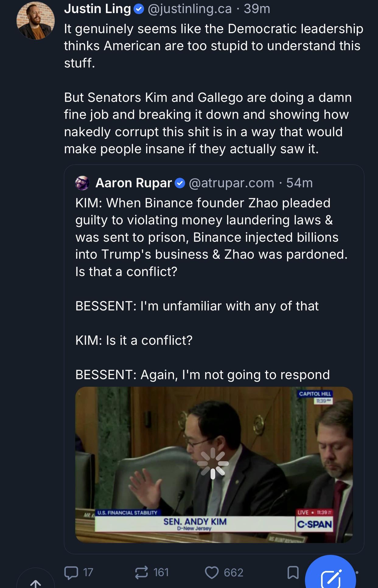Tap Justin Ling's blue verified badge
Viewport: 378px width, 588px height.
click(139, 9)
